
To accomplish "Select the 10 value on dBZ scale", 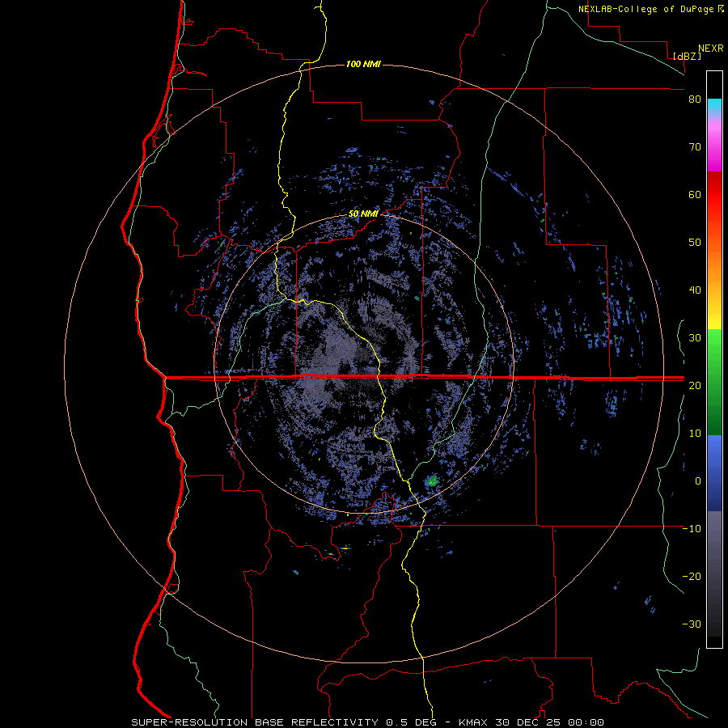I will click(x=695, y=434).
